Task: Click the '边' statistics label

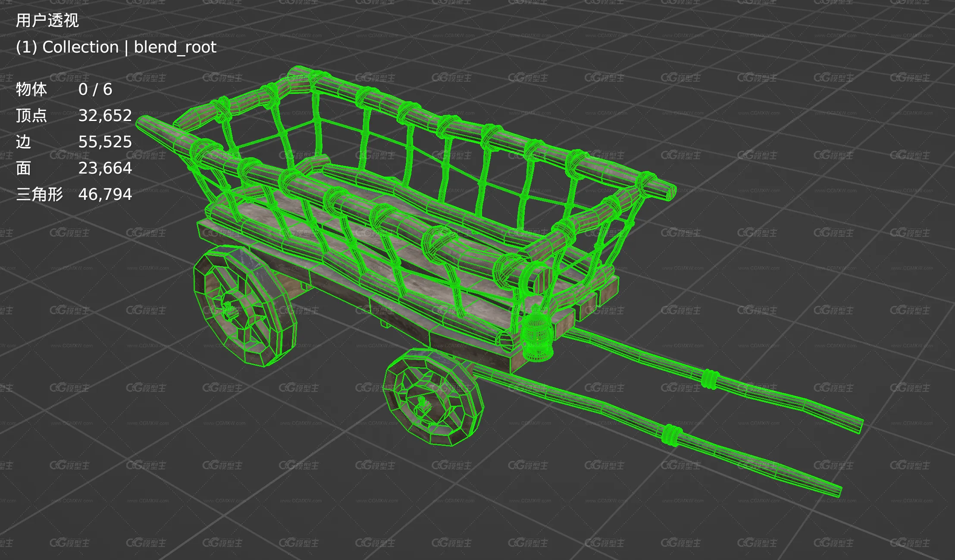Action: pyautogui.click(x=23, y=142)
